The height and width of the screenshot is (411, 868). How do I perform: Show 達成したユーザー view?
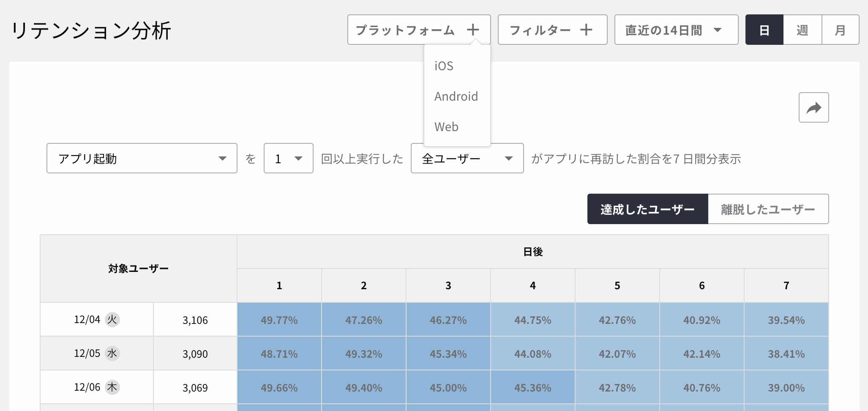(647, 209)
